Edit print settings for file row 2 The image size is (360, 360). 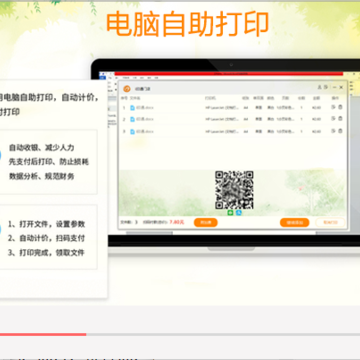pos(333,119)
